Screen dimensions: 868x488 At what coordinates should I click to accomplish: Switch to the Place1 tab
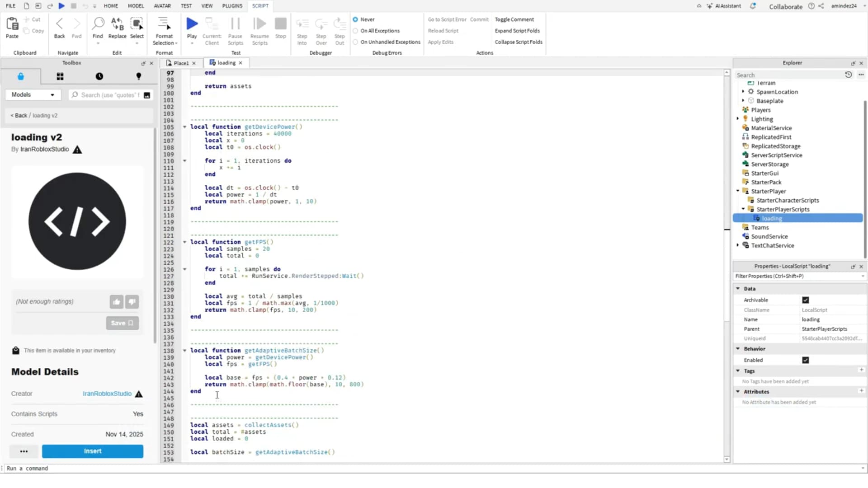pyautogui.click(x=180, y=63)
